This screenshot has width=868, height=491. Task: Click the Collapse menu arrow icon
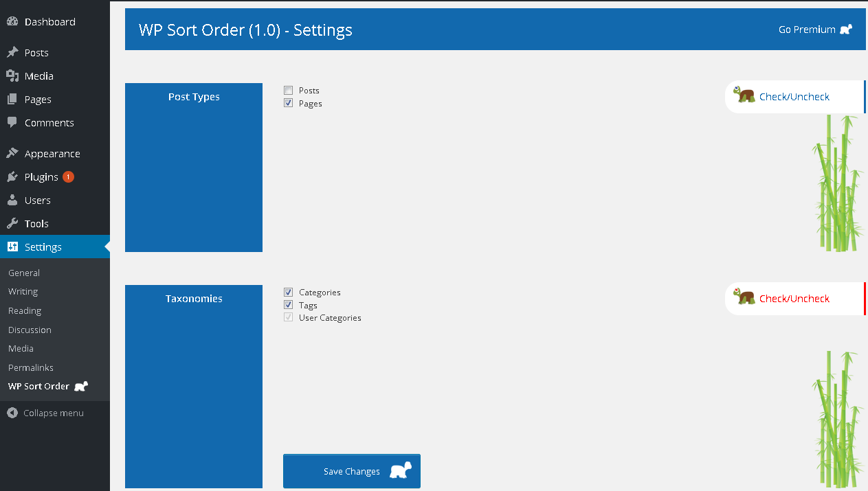12,413
